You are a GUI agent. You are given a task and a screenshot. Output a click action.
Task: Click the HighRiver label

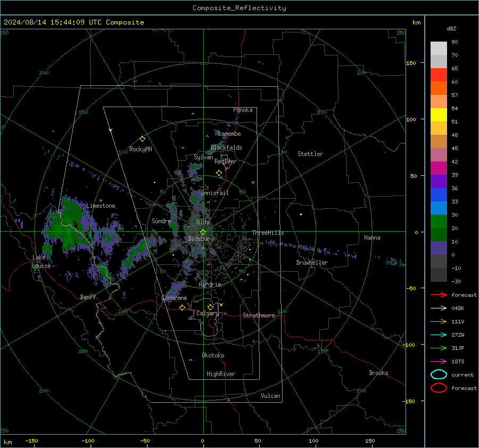(221, 374)
